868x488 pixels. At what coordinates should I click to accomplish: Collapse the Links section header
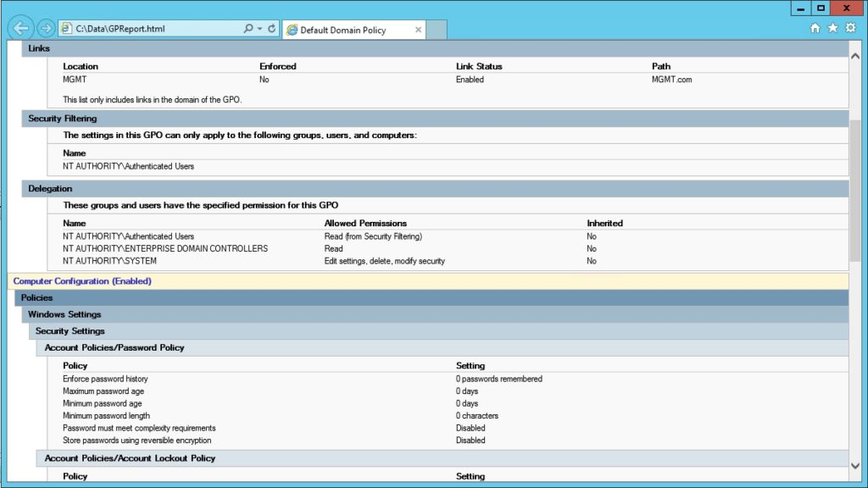[x=435, y=48]
